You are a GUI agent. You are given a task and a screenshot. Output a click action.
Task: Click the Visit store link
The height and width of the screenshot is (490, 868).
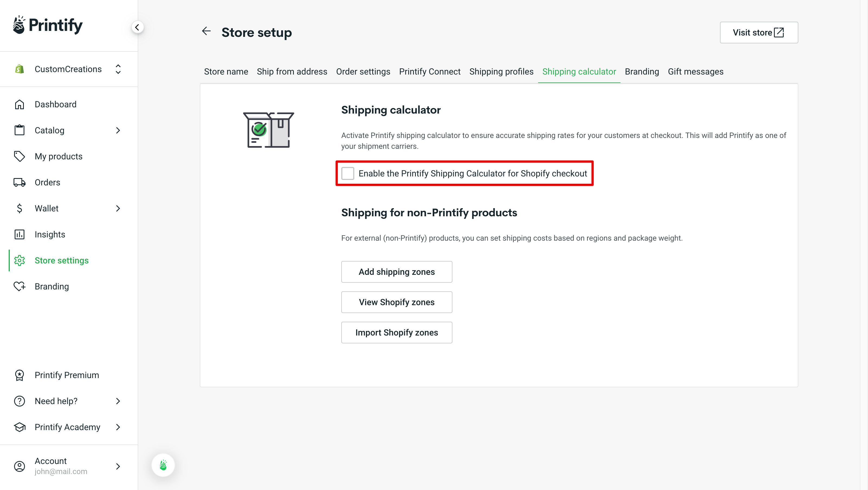(x=758, y=32)
